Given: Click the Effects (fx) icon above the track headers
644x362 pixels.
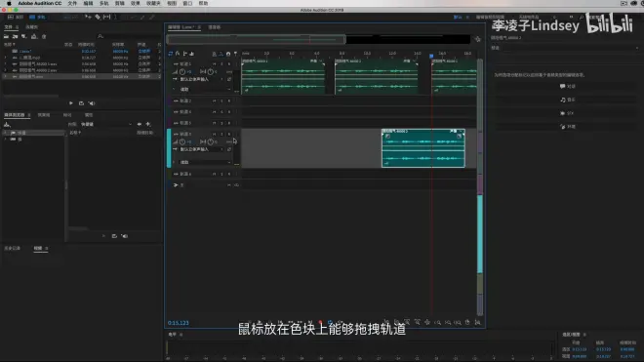Looking at the screenshot, I should (x=178, y=54).
